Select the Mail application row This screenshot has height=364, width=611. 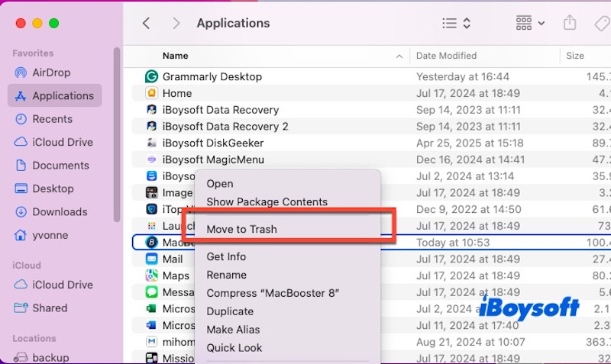tap(172, 259)
